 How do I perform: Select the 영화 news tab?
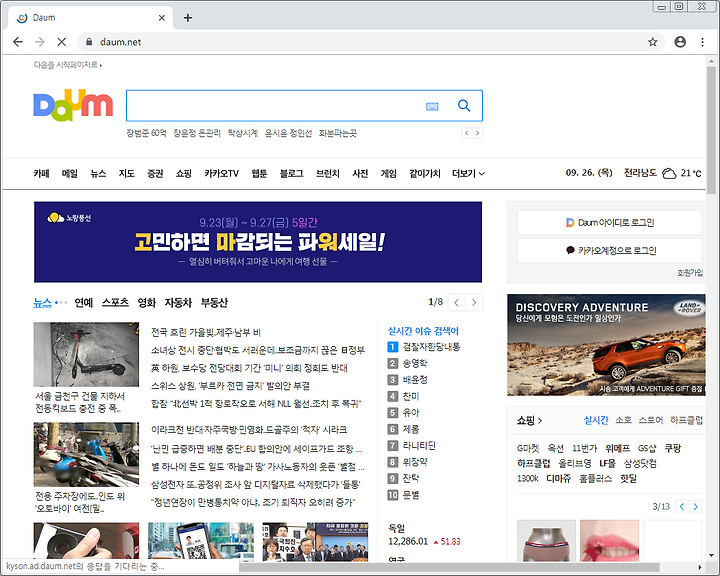pyautogui.click(x=146, y=303)
